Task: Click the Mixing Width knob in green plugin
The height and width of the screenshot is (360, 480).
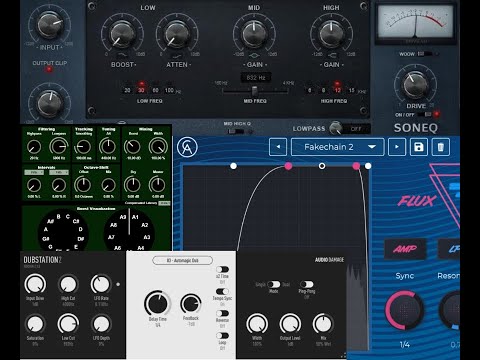Action: click(x=158, y=147)
